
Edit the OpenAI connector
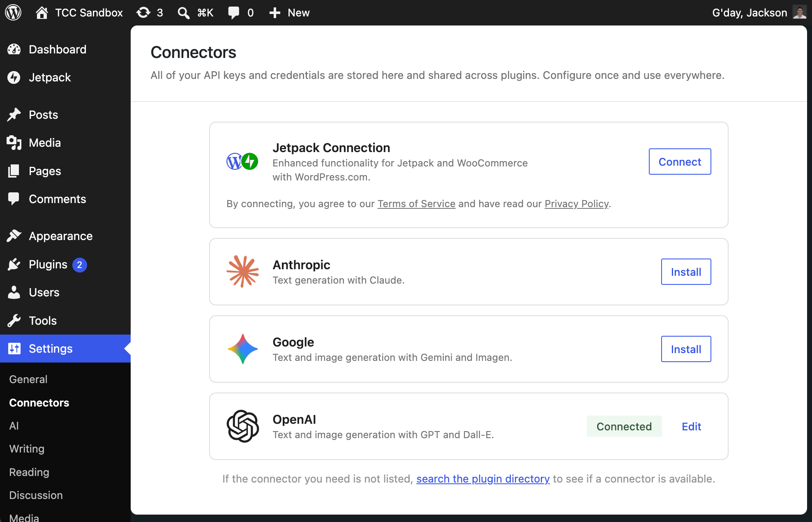click(x=691, y=426)
